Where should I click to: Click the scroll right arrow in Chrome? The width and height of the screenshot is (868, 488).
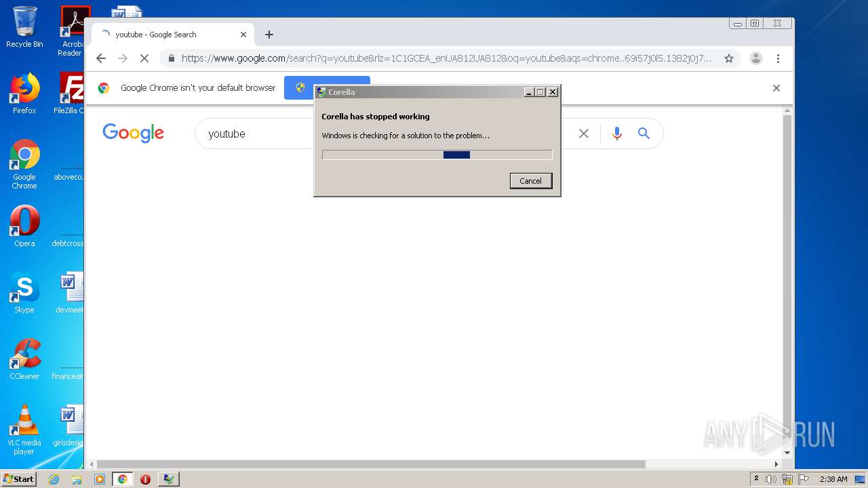coord(776,464)
